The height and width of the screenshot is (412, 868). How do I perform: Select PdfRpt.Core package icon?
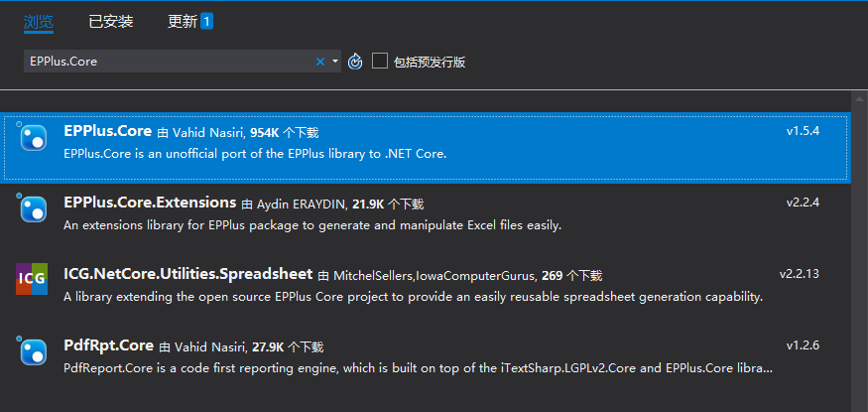(33, 351)
